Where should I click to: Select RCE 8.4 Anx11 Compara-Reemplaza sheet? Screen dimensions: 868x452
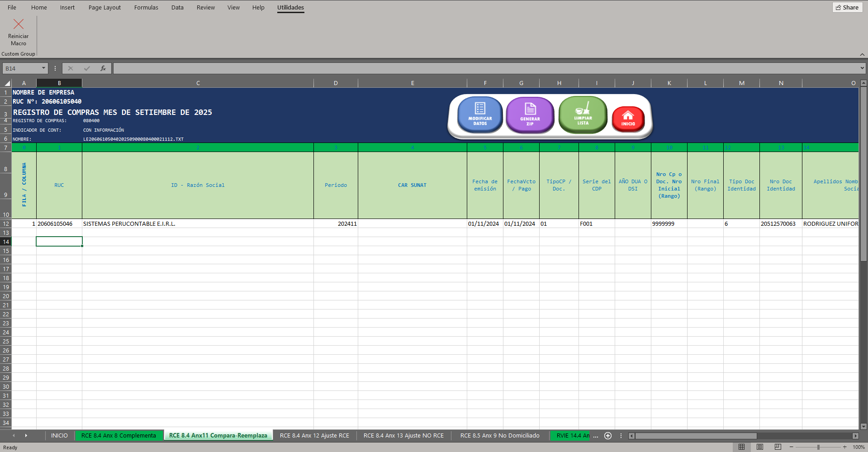pos(218,436)
